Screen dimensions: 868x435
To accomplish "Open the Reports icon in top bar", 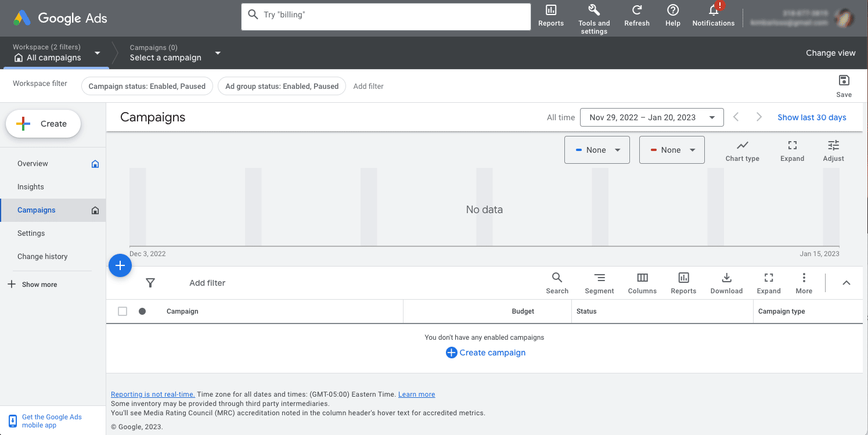I will pos(551,16).
